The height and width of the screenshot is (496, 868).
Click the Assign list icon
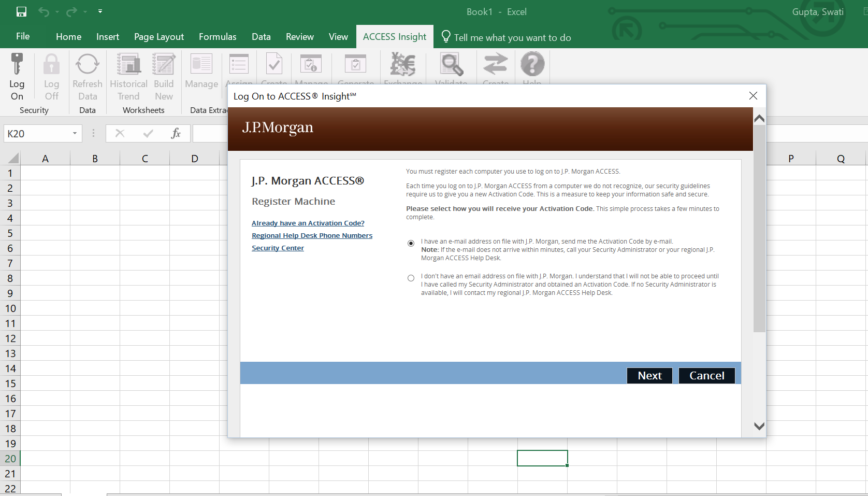[x=239, y=64]
